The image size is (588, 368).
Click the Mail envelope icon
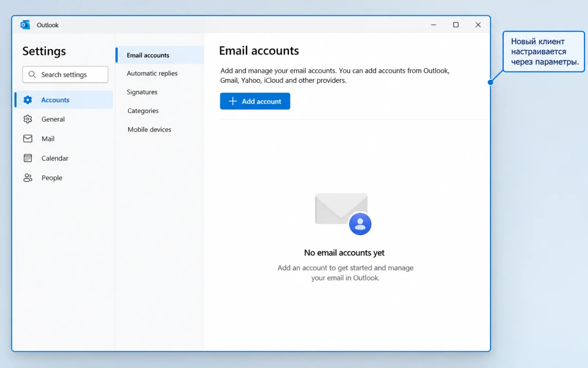28,139
